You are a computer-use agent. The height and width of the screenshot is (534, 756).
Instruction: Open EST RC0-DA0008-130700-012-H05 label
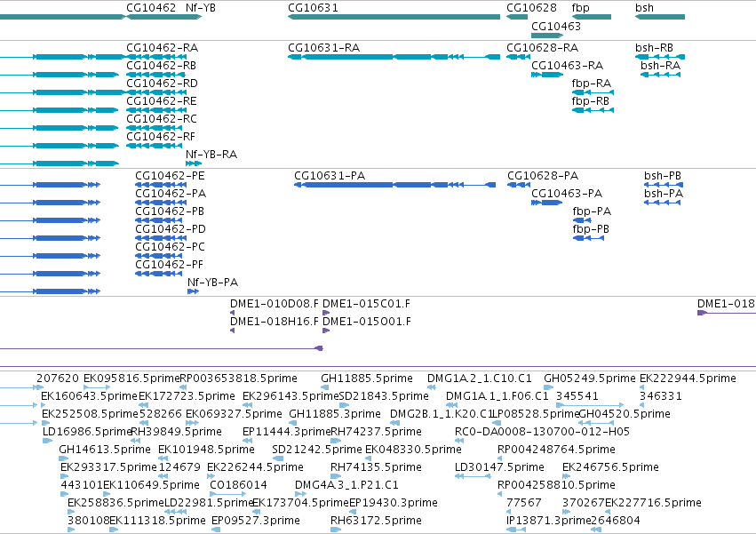[543, 432]
